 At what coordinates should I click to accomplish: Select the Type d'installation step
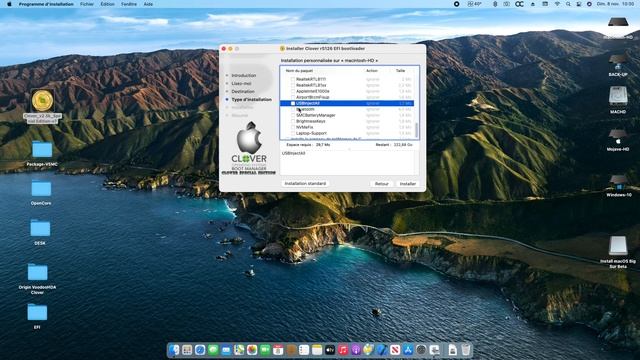251,100
